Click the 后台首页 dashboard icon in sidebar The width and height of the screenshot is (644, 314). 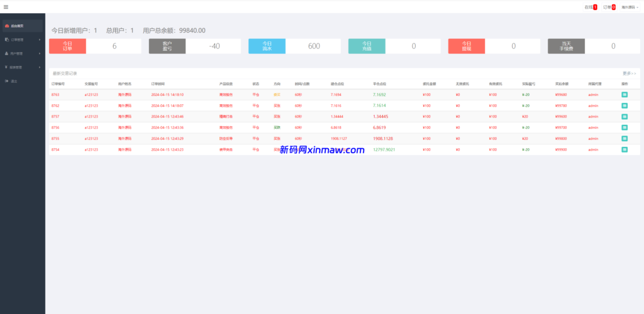[7, 26]
